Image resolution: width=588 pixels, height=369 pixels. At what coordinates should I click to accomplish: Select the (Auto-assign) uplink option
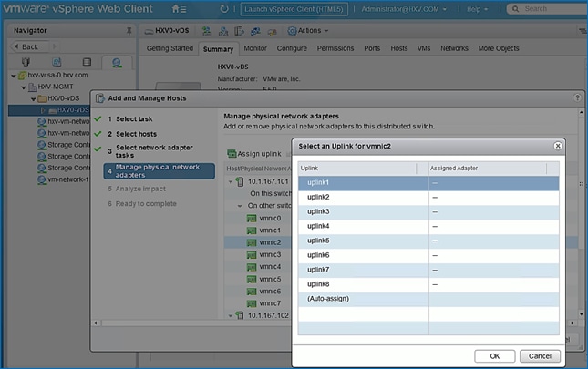pos(428,299)
